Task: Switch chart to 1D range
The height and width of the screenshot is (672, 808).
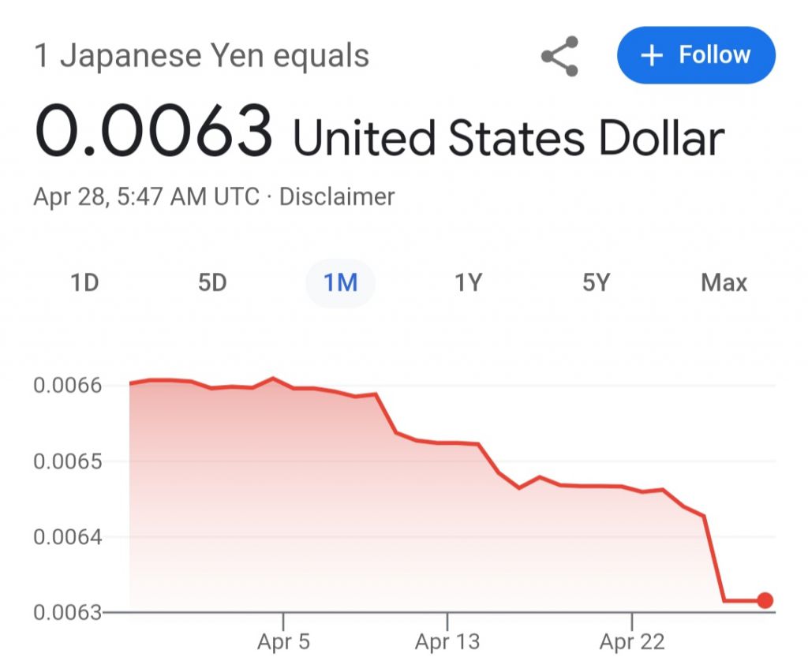Action: [84, 282]
